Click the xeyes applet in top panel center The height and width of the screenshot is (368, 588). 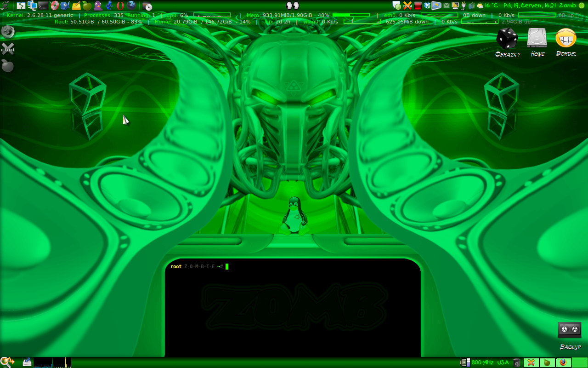coord(293,6)
